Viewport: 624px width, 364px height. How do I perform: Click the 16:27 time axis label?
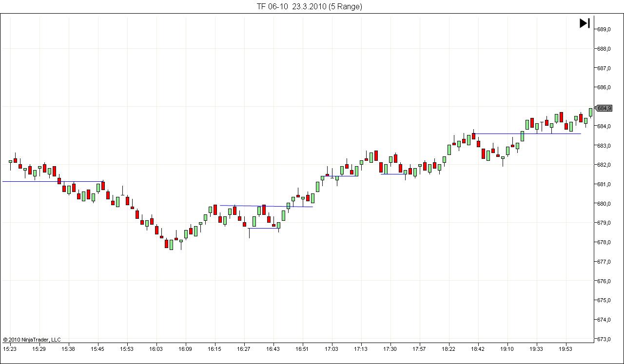coord(244,349)
